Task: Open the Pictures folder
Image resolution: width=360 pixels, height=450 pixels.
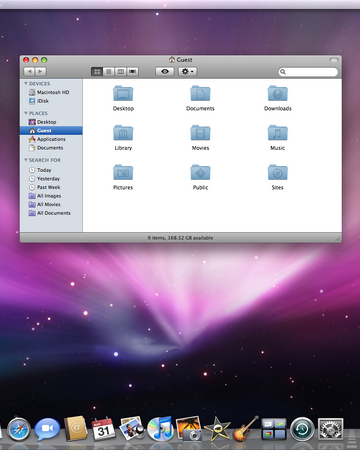Action: tap(123, 172)
